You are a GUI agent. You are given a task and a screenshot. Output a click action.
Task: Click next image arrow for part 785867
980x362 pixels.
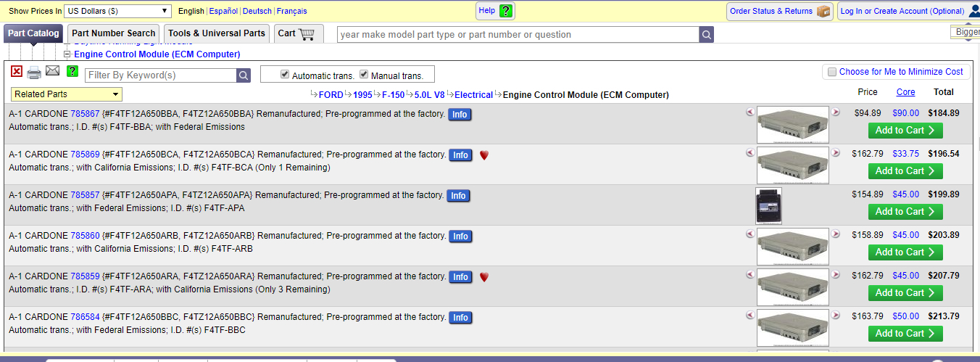pos(836,112)
